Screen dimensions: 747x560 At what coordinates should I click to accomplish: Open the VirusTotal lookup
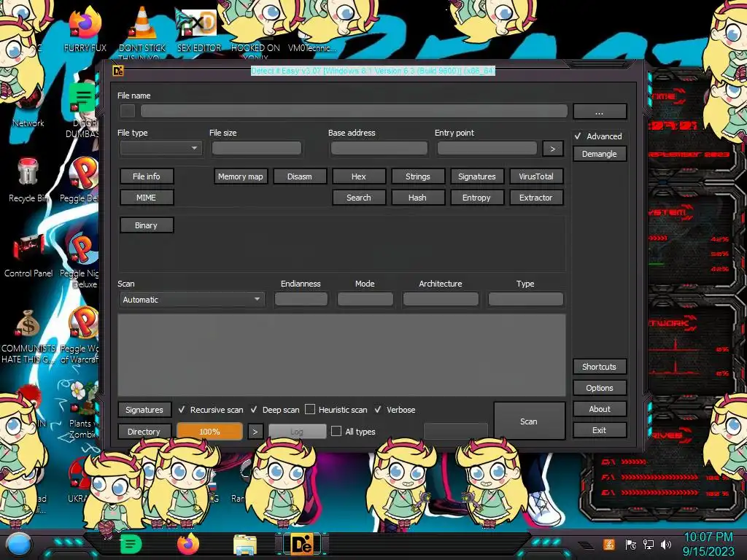point(536,176)
